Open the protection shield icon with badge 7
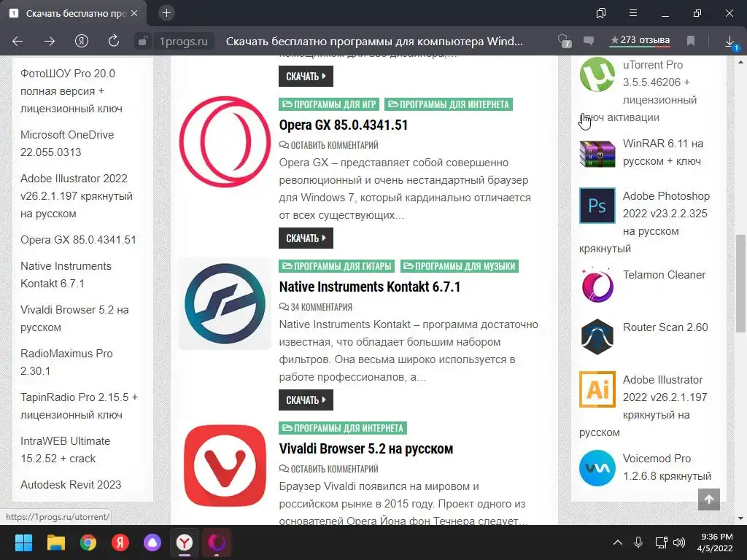This screenshot has height=560, width=747. (x=564, y=41)
